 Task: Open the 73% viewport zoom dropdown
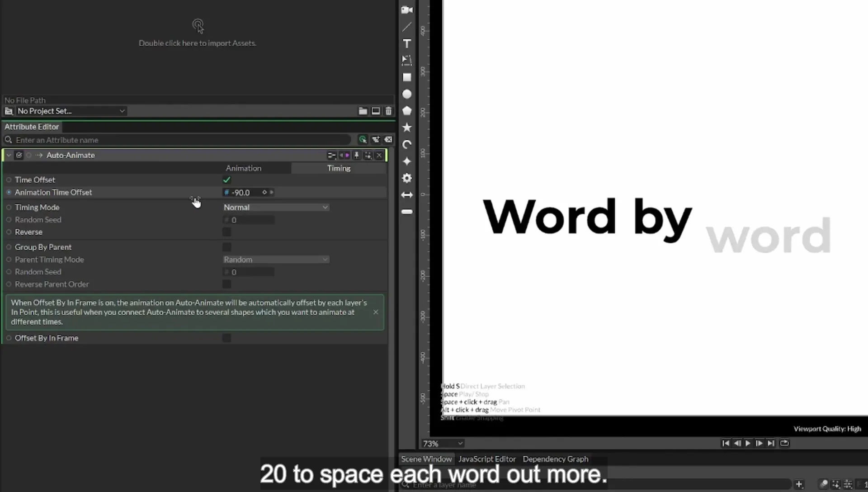pos(443,444)
